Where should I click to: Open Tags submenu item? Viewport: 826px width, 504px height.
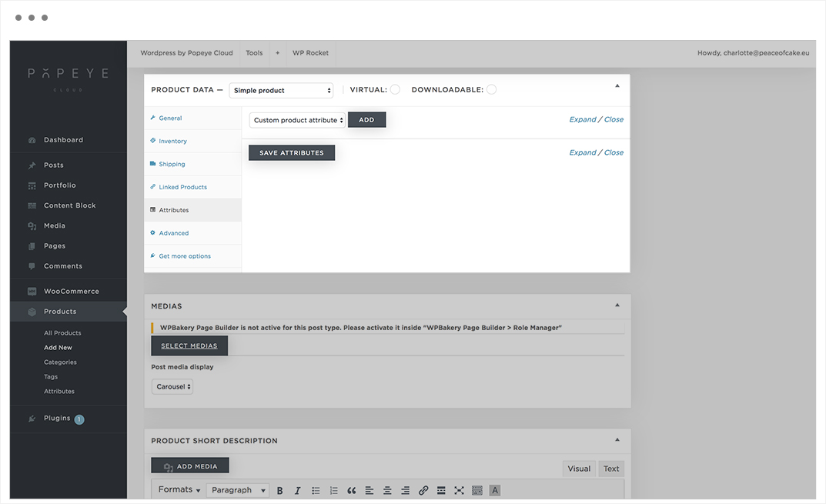pos(51,377)
